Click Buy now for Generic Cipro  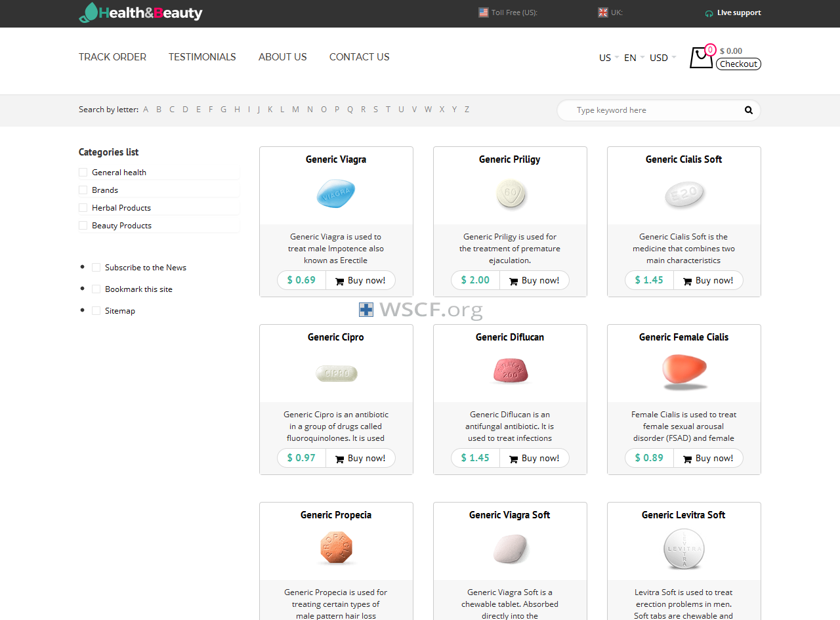coord(360,458)
